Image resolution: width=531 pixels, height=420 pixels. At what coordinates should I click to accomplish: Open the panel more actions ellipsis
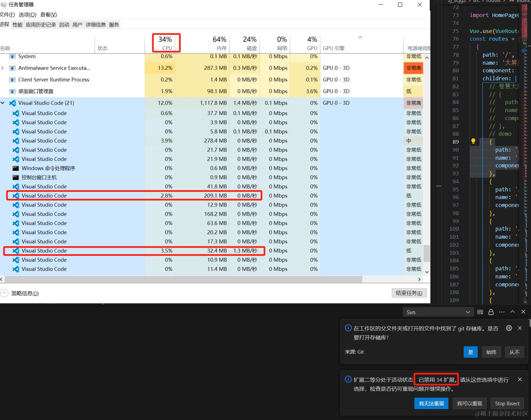[x=502, y=312]
